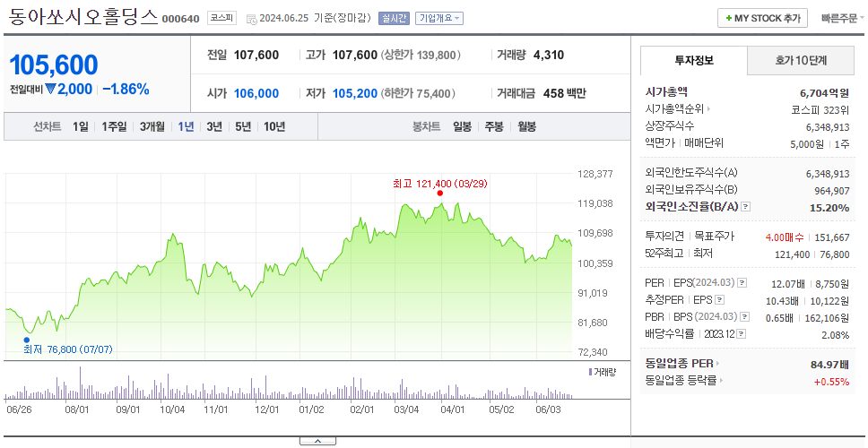
Task: Click the blue 최저 76,800 chart marker
Action: coord(26,340)
